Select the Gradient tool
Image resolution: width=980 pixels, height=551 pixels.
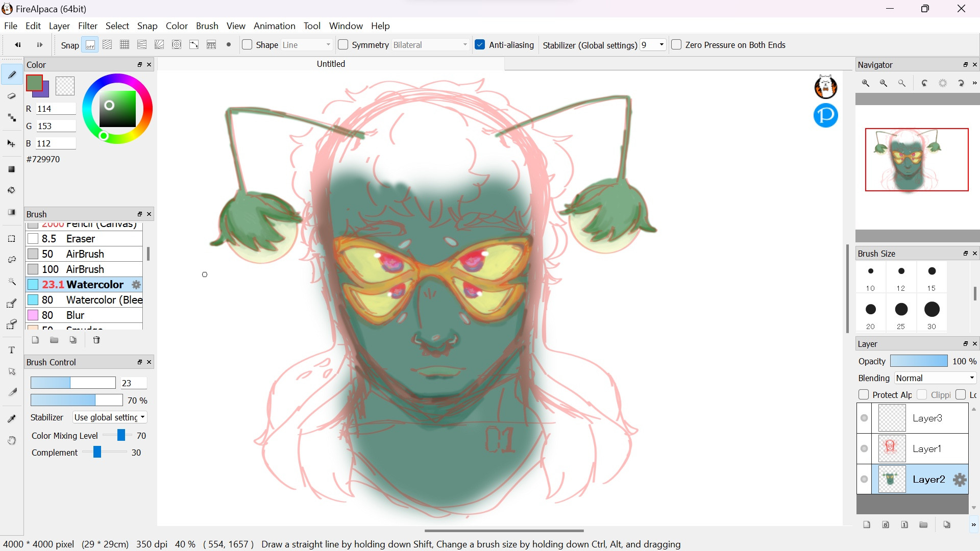[12, 212]
